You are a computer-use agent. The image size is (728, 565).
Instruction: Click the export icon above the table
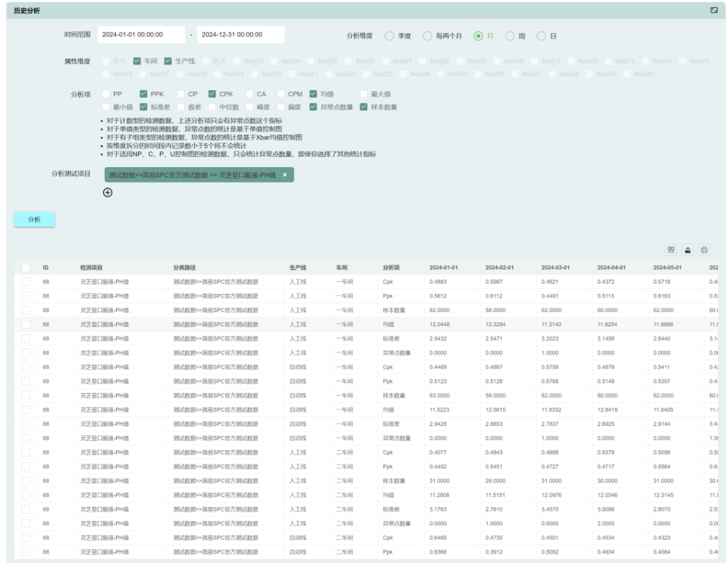point(688,250)
